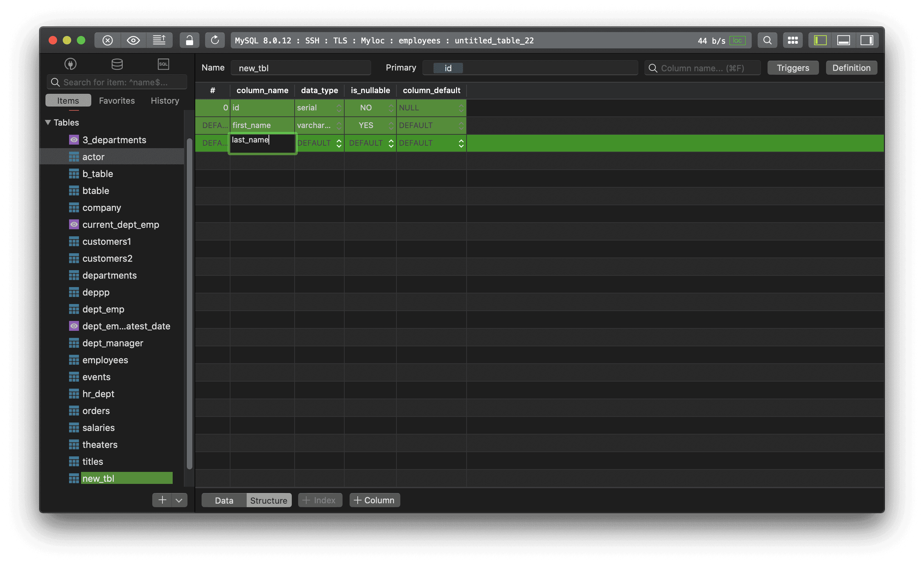Screen dimensions: 924x565
Task: Click the magnifier search icon in toolbar
Action: (x=767, y=40)
